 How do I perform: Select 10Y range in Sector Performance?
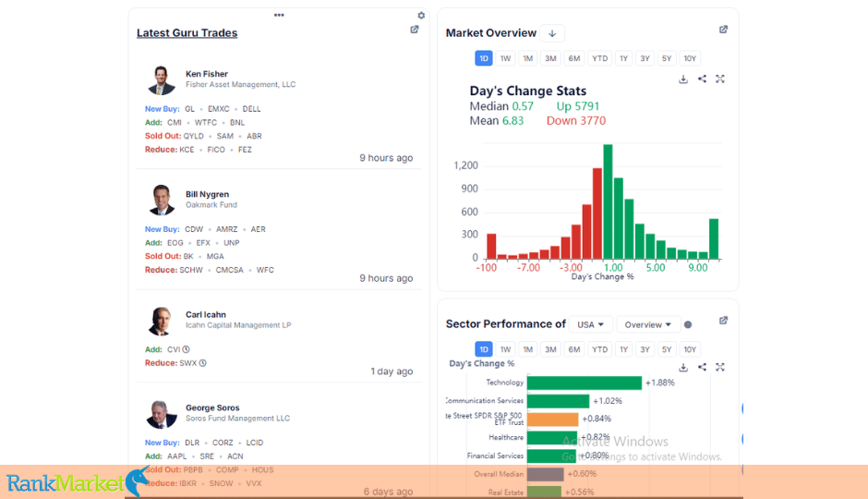coord(690,349)
